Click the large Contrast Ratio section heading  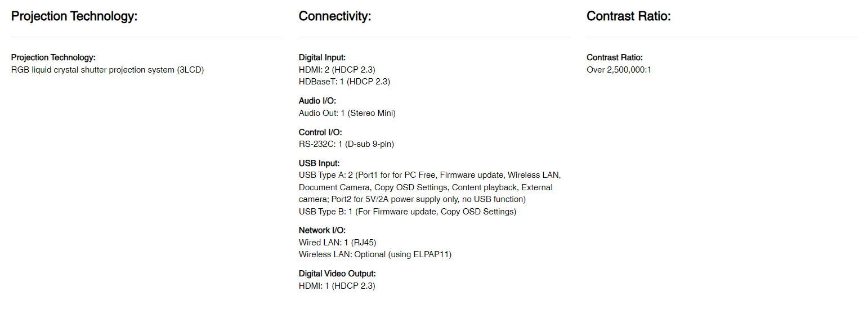(628, 16)
